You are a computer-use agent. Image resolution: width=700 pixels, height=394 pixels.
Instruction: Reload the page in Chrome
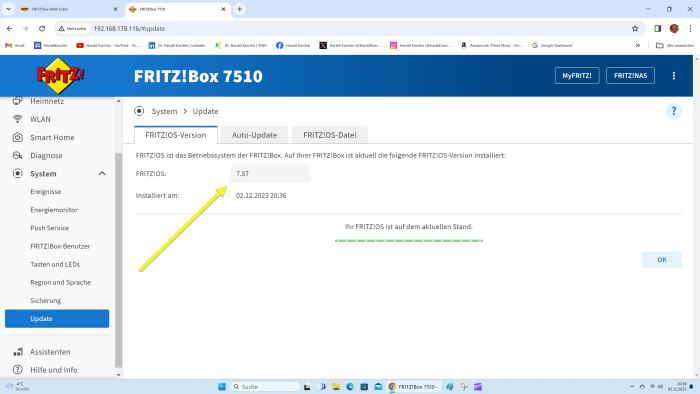click(42, 29)
